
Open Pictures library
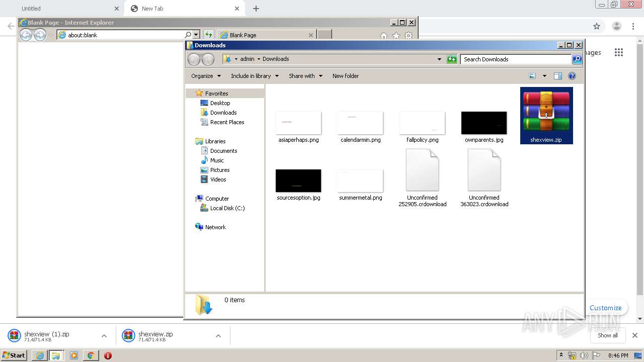[x=220, y=170]
